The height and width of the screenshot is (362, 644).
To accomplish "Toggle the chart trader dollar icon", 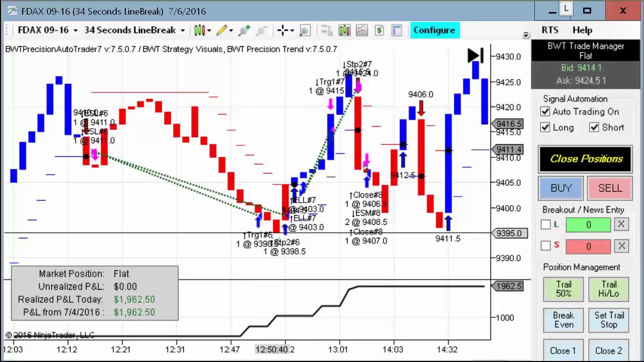I will [x=379, y=30].
